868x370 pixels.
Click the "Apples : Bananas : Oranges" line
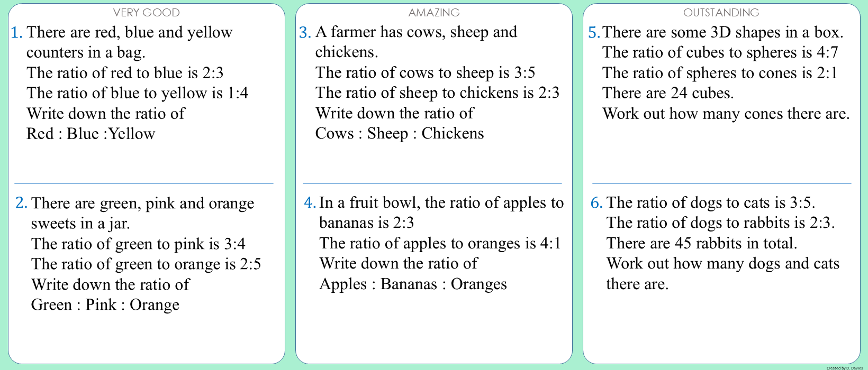click(x=413, y=284)
